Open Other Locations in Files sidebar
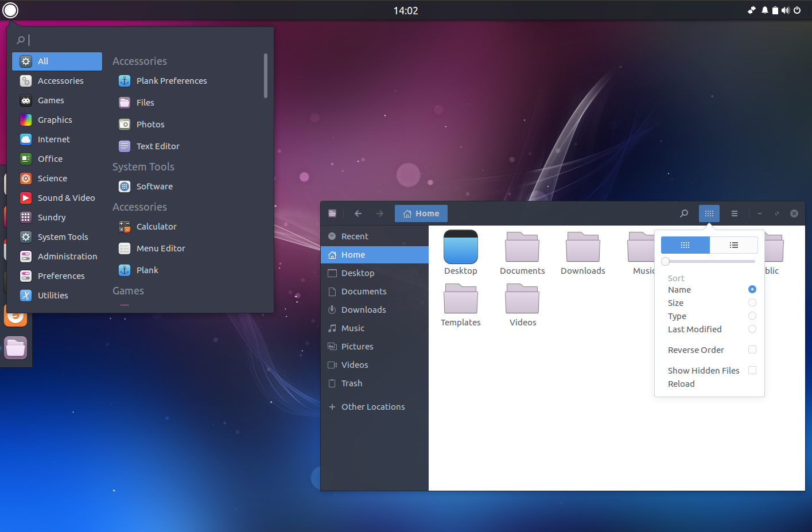This screenshot has width=812, height=532. 375,407
